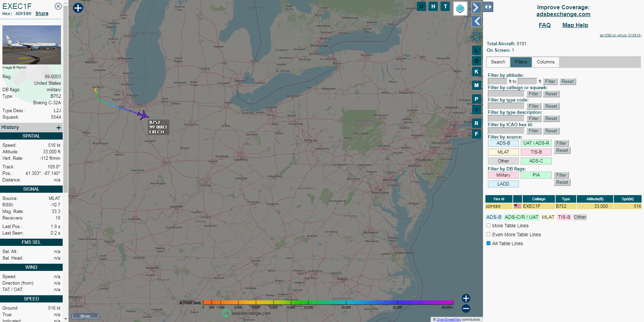Click the plus button at top-left of map

pyautogui.click(x=78, y=8)
